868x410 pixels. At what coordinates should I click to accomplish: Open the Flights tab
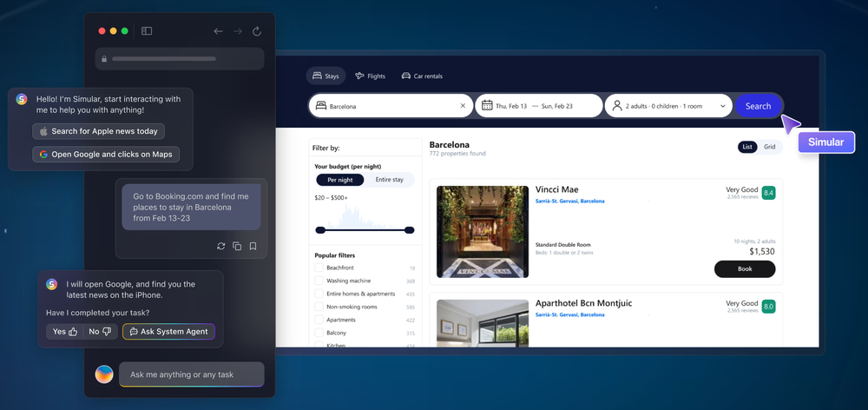click(371, 76)
